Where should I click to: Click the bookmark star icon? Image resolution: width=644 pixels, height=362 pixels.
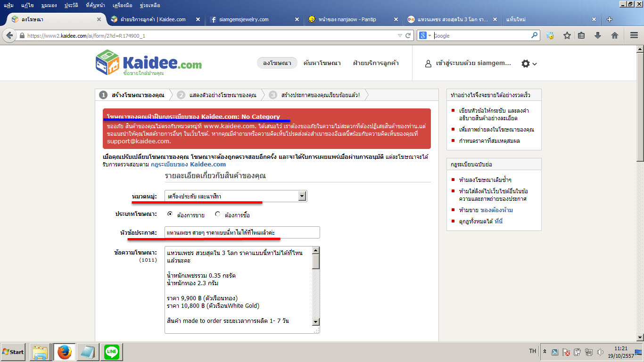pyautogui.click(x=567, y=35)
